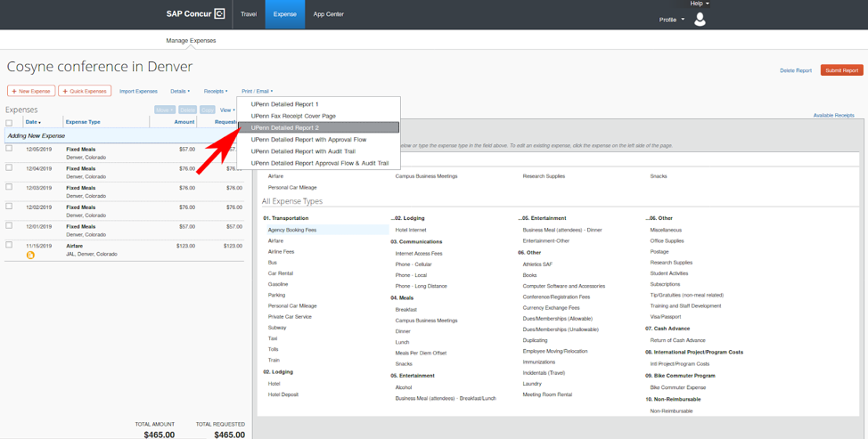Select Airline Fees under Transportation
This screenshot has height=439, width=868.
[282, 251]
